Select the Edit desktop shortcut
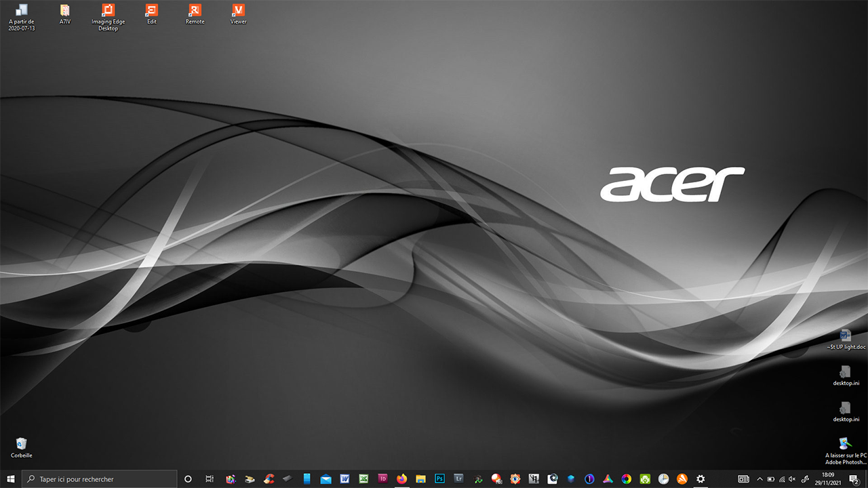The image size is (868, 488). [x=152, y=14]
